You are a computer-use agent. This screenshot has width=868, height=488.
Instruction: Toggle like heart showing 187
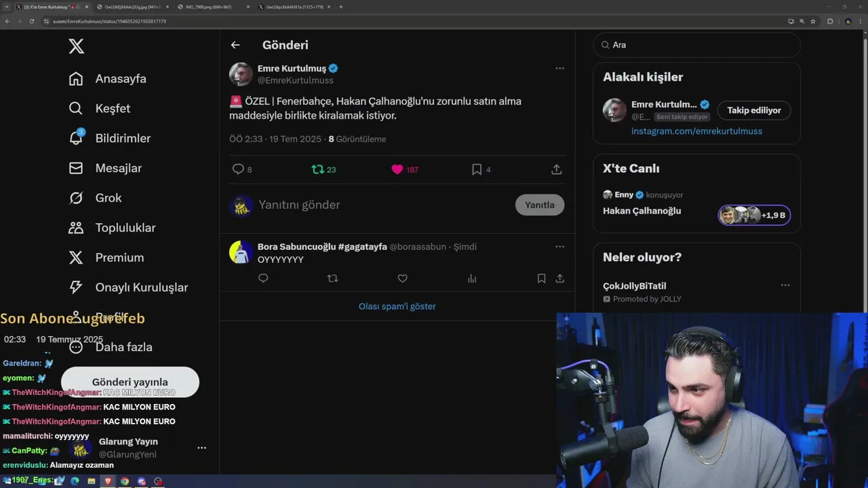coord(397,169)
